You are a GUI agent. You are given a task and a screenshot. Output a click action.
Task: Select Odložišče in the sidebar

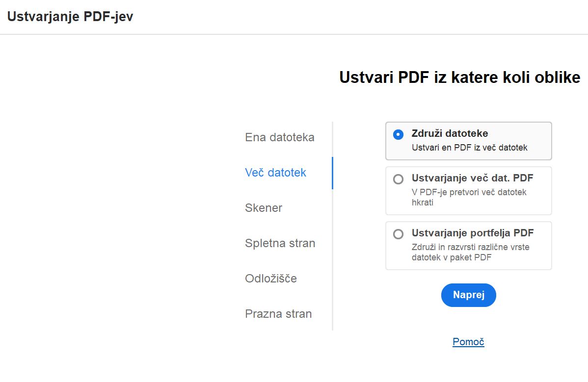pyautogui.click(x=270, y=279)
